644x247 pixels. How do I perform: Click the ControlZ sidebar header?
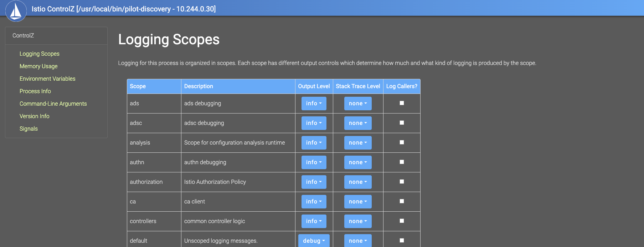56,36
